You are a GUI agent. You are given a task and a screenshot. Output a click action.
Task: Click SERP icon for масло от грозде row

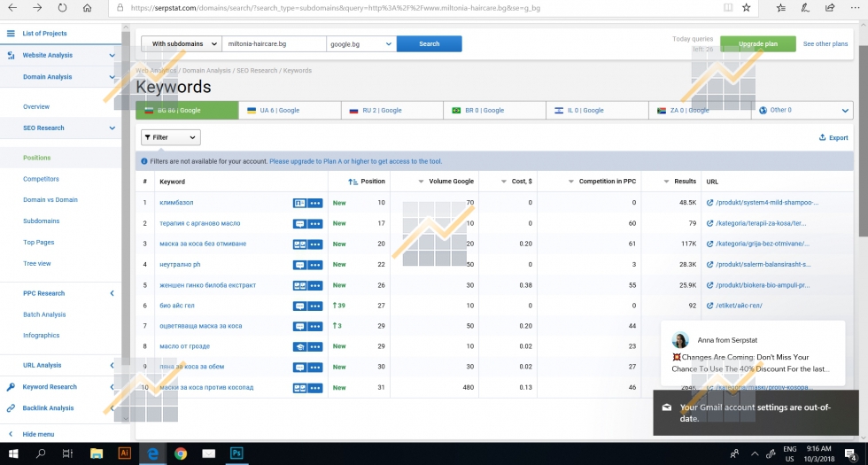click(x=299, y=346)
